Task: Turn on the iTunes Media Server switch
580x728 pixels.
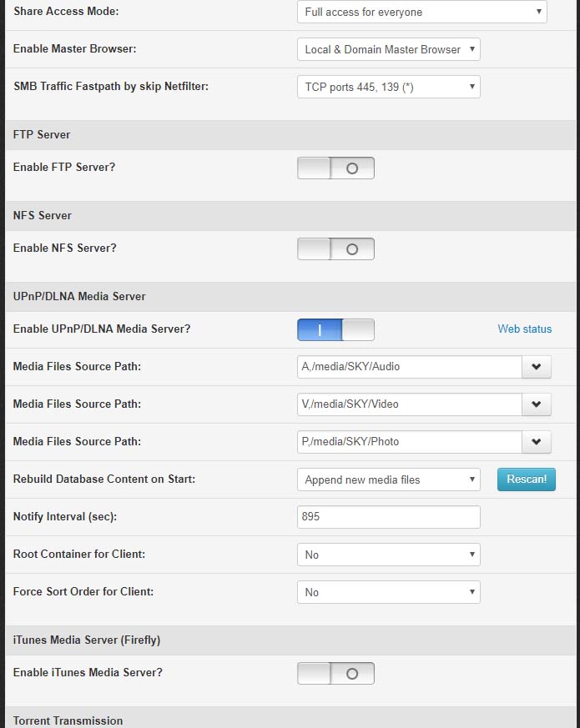Action: 335,673
